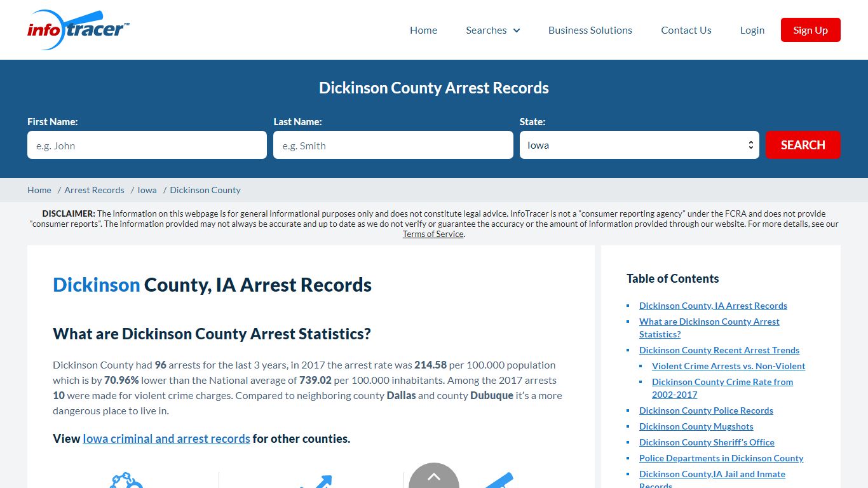Open the Terms of Service link
868x488 pixels.
click(x=433, y=234)
